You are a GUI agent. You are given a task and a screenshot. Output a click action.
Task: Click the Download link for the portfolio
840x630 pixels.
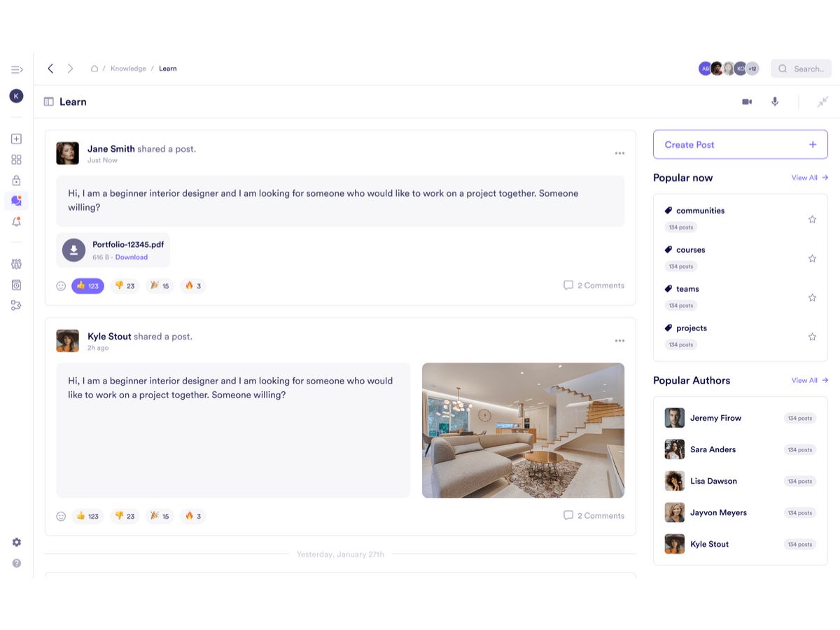(x=132, y=257)
